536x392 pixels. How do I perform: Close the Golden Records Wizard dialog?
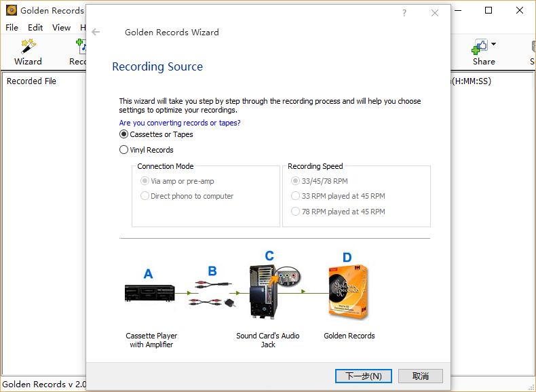435,13
